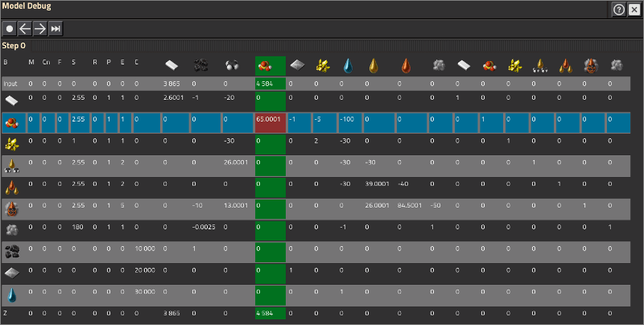This screenshot has height=325, width=644.
Task: Click the blue water drop column header icon
Action: pyautogui.click(x=348, y=64)
